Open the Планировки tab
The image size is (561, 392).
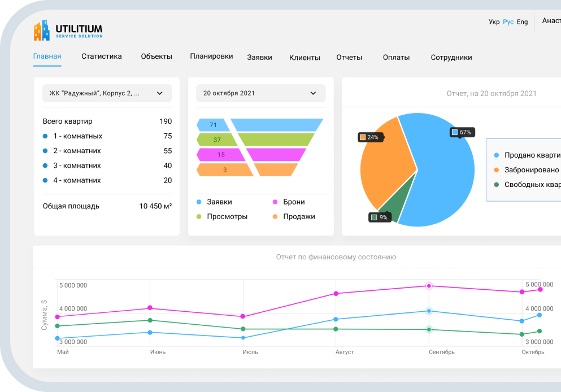tap(211, 56)
